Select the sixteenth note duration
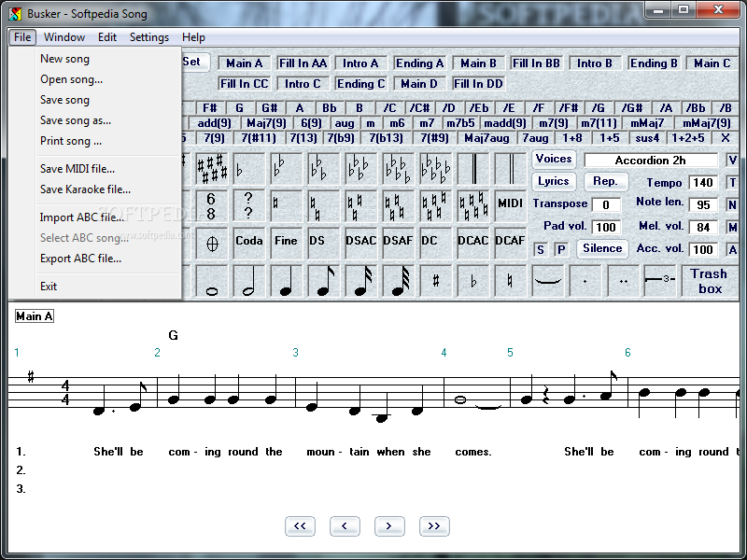The width and height of the screenshot is (747, 560). (x=360, y=282)
